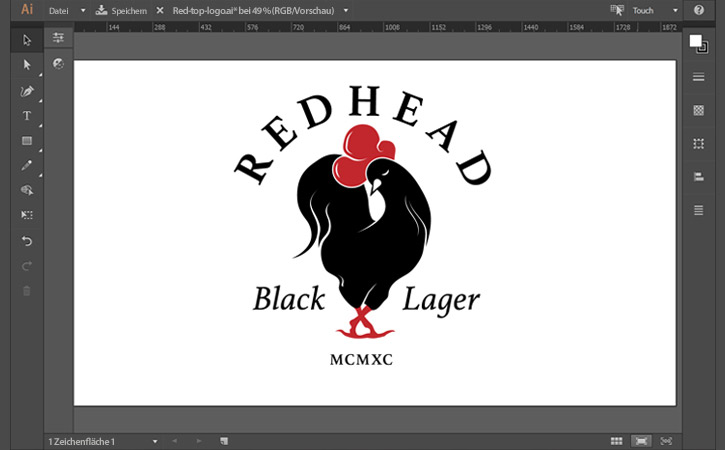Image resolution: width=725 pixels, height=450 pixels.
Task: Select the Selection tool arrow
Action: click(x=27, y=40)
